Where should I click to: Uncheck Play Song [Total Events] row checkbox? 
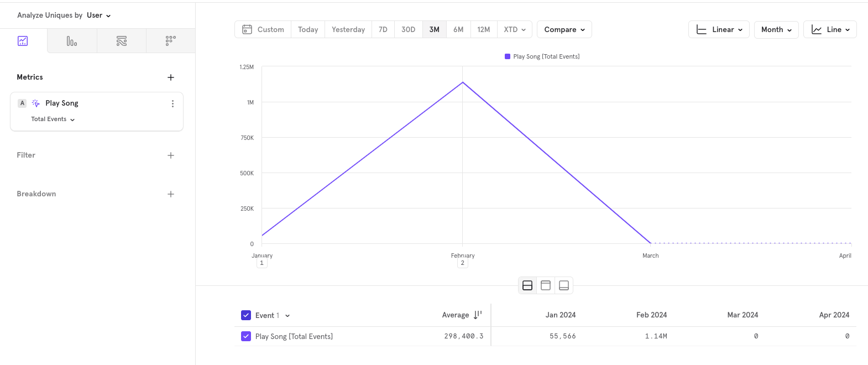point(246,336)
